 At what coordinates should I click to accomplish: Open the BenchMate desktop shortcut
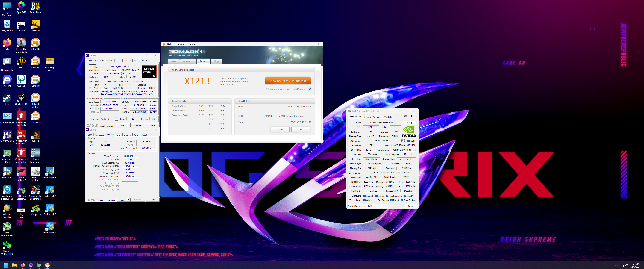(x=36, y=7)
